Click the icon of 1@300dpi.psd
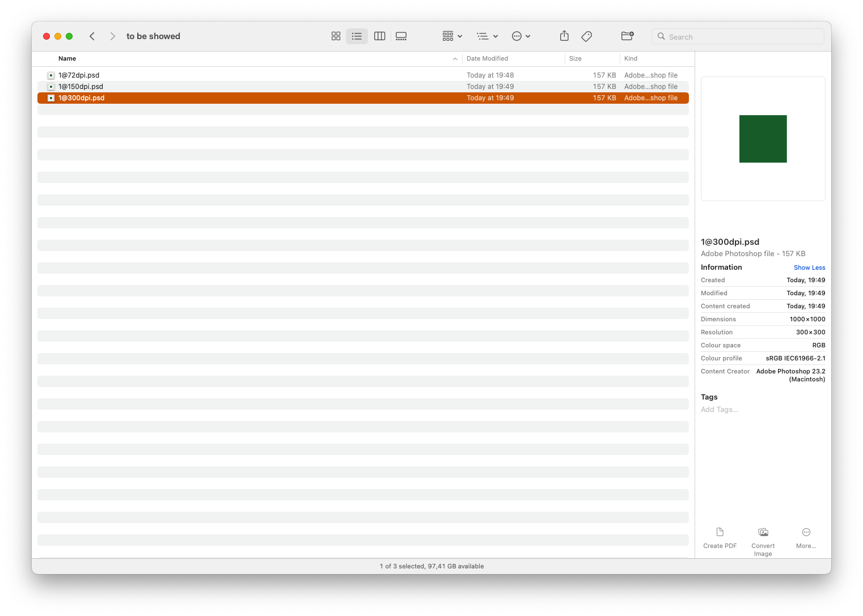The width and height of the screenshot is (863, 616). [x=51, y=98]
